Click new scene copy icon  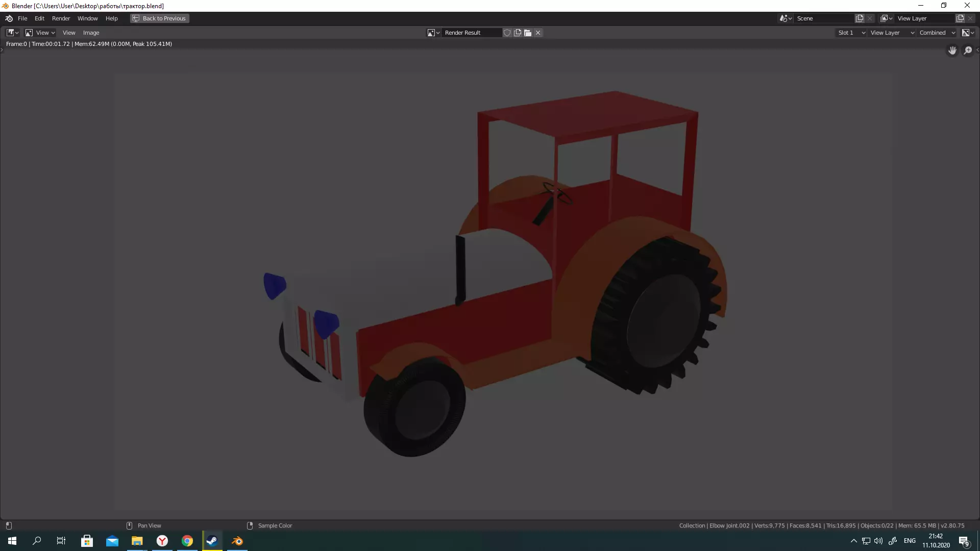click(x=860, y=18)
